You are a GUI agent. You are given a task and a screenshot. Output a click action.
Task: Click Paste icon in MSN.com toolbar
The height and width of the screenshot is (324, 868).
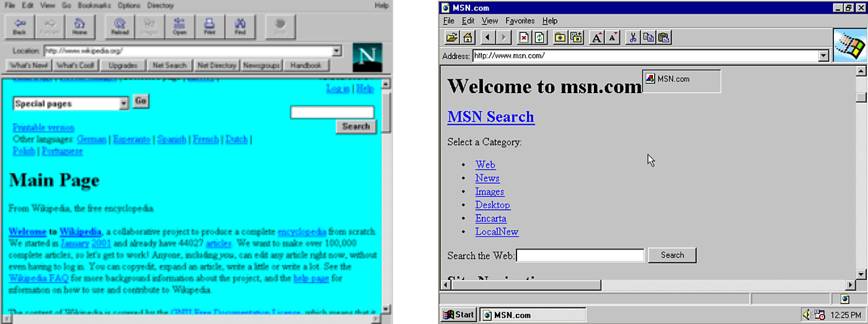coord(663,38)
